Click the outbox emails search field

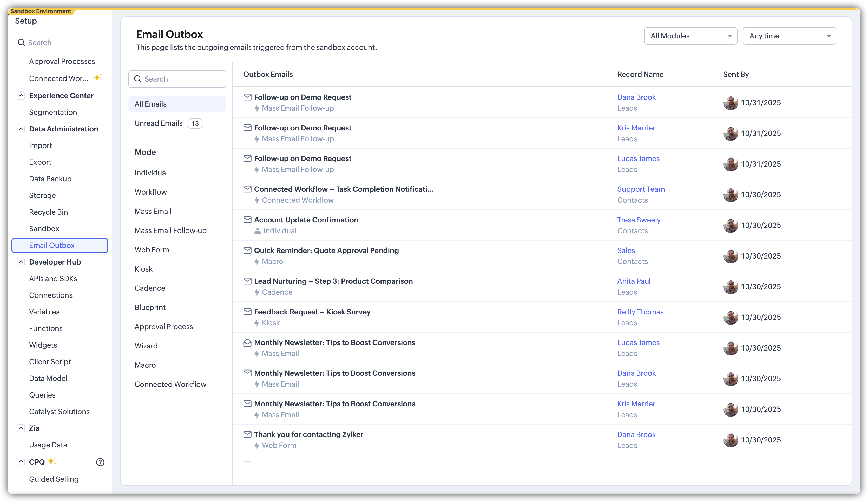[x=182, y=79]
